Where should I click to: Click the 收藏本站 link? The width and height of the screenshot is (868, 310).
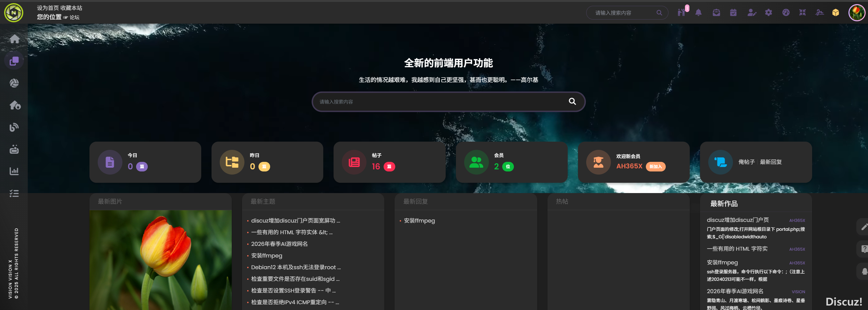[x=71, y=8]
